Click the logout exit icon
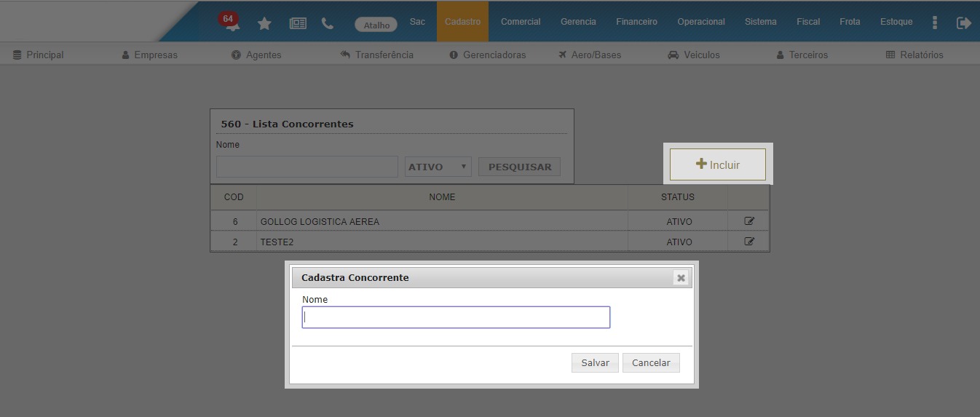 pyautogui.click(x=964, y=23)
